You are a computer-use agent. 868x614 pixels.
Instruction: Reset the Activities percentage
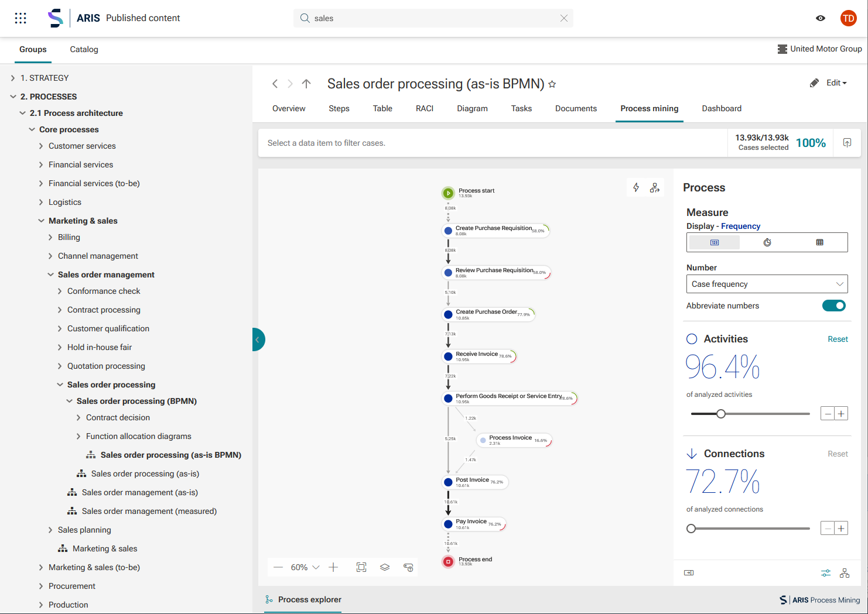pyautogui.click(x=838, y=339)
